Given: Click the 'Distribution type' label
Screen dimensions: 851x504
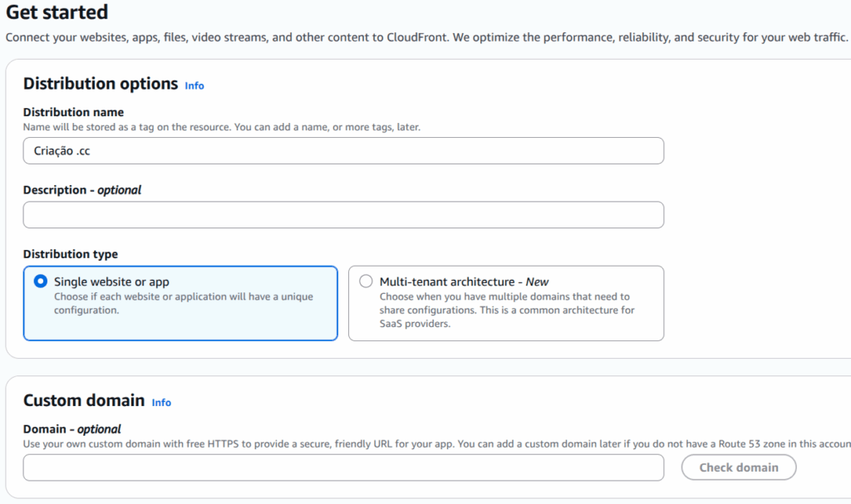Looking at the screenshot, I should (71, 254).
